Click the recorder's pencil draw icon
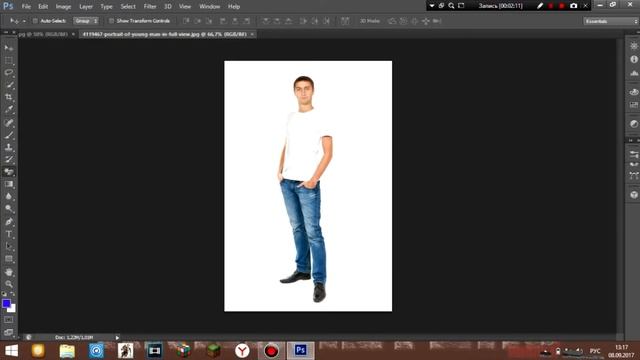 [540, 6]
